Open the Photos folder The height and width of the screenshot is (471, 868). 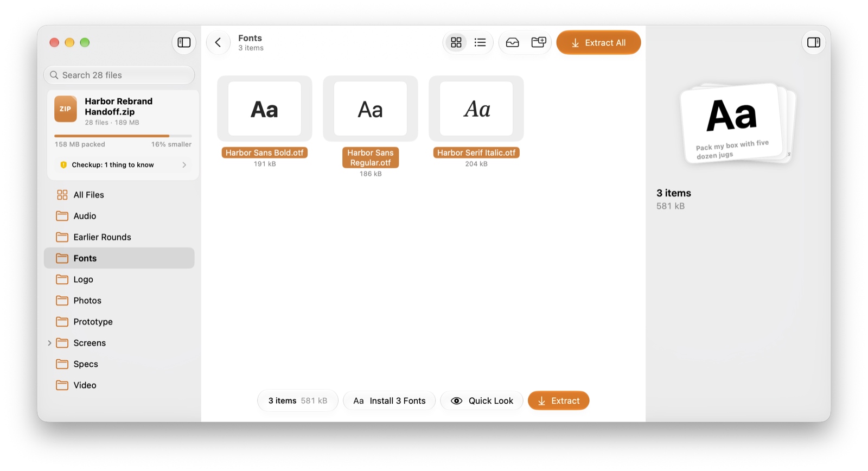(x=119, y=301)
